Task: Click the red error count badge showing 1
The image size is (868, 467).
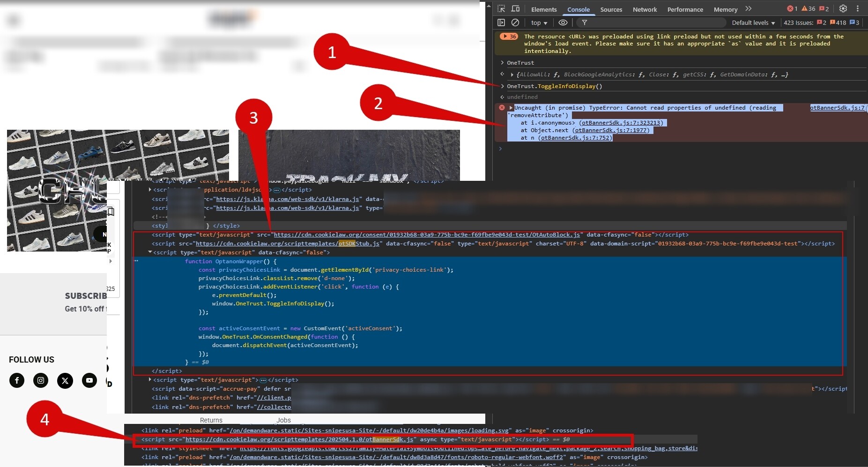Action: point(793,8)
